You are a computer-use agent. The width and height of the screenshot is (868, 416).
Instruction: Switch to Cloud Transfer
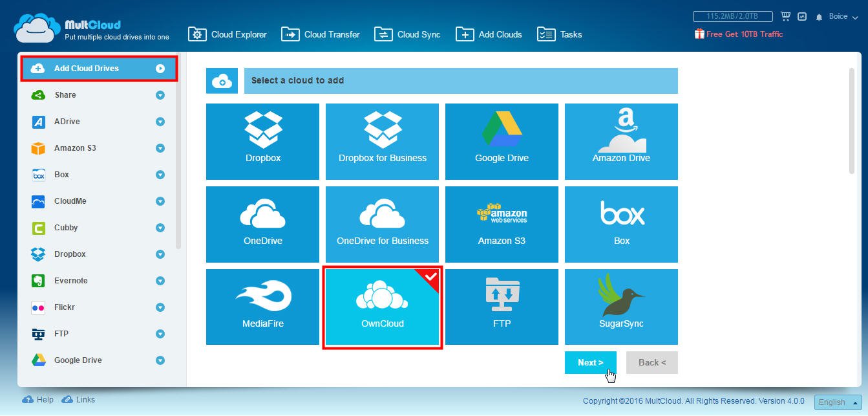point(321,34)
